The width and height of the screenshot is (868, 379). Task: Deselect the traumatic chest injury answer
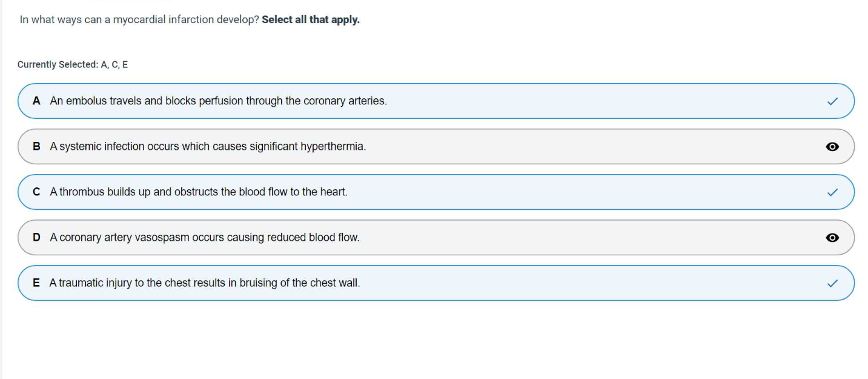[205, 283]
